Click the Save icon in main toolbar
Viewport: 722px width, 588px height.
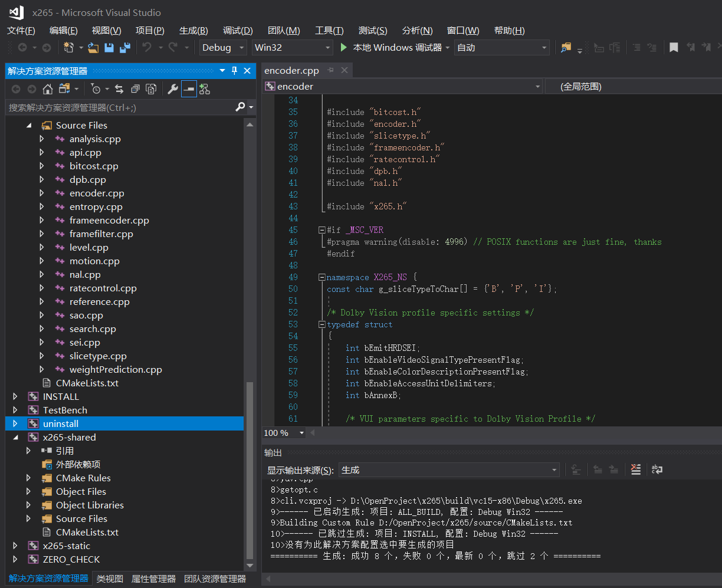tap(109, 48)
